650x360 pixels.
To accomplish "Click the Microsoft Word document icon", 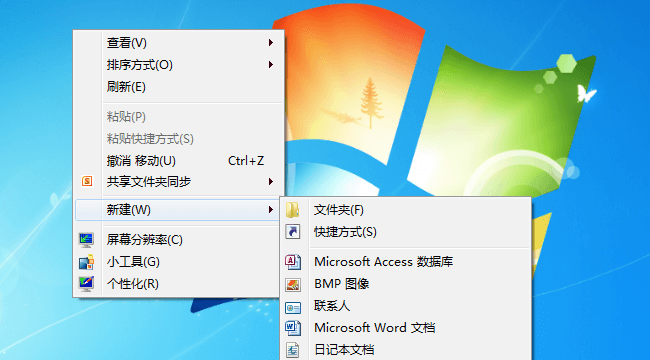I will click(x=293, y=328).
